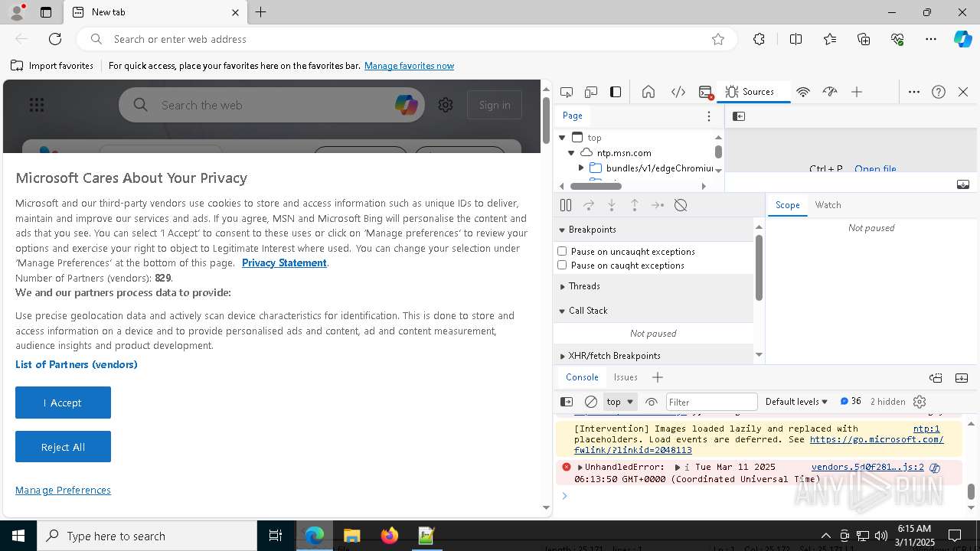Add more tools with plus in DevTools toolbar
The width and height of the screenshot is (980, 551).
(x=857, y=92)
